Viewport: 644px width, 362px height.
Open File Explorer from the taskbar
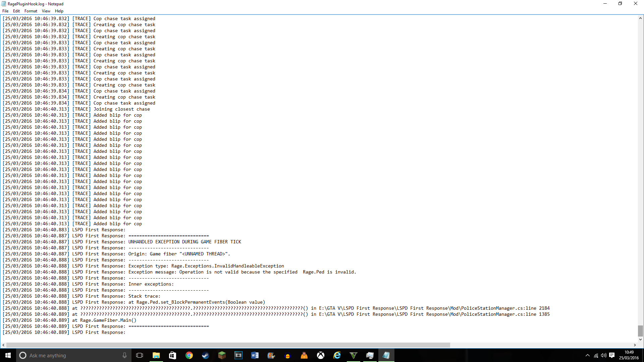[156, 355]
